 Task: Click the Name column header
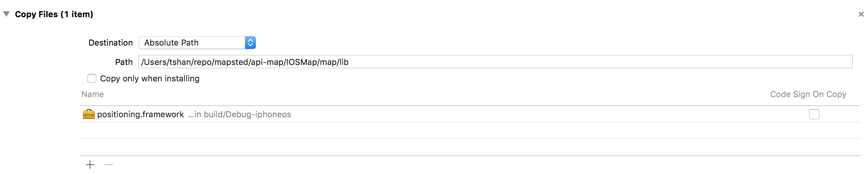(x=93, y=94)
